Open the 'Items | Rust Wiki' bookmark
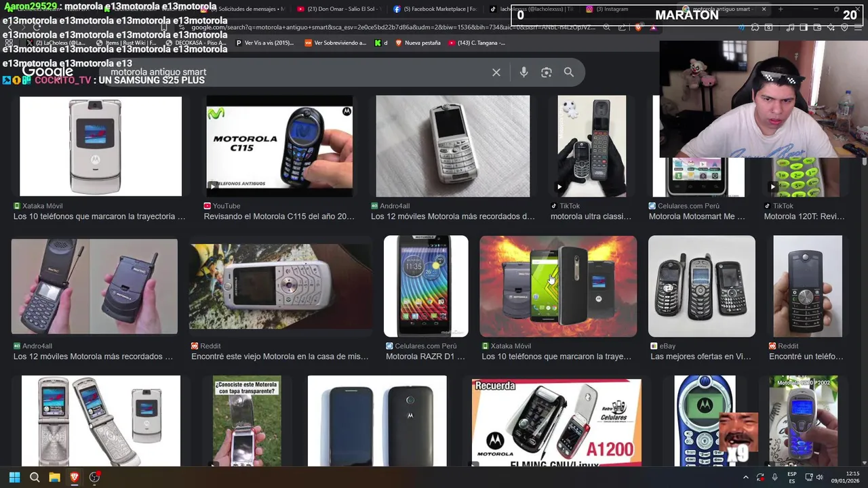The width and height of the screenshot is (868, 488). pos(126,43)
